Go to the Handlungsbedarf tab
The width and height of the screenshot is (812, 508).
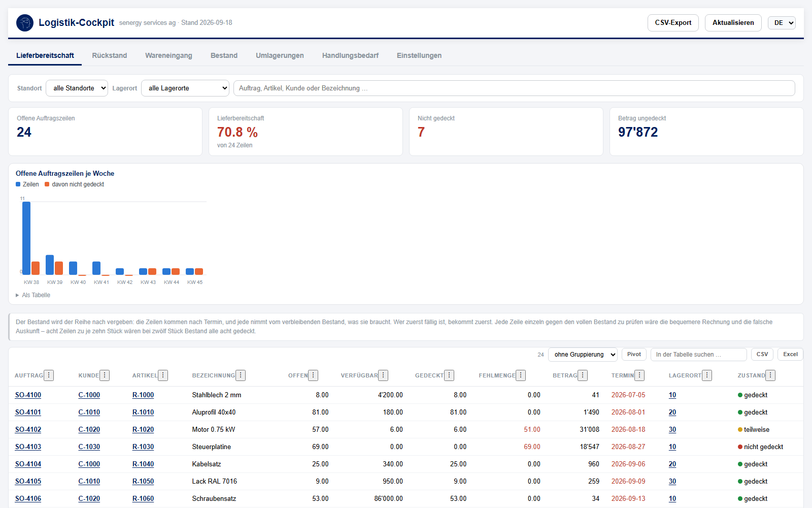[350, 55]
